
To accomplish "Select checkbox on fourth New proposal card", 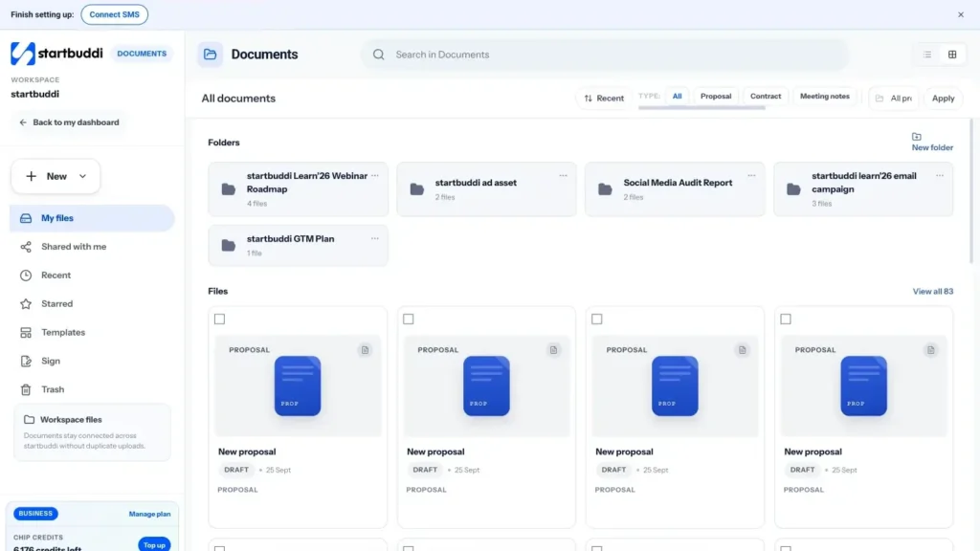I will click(x=786, y=320).
